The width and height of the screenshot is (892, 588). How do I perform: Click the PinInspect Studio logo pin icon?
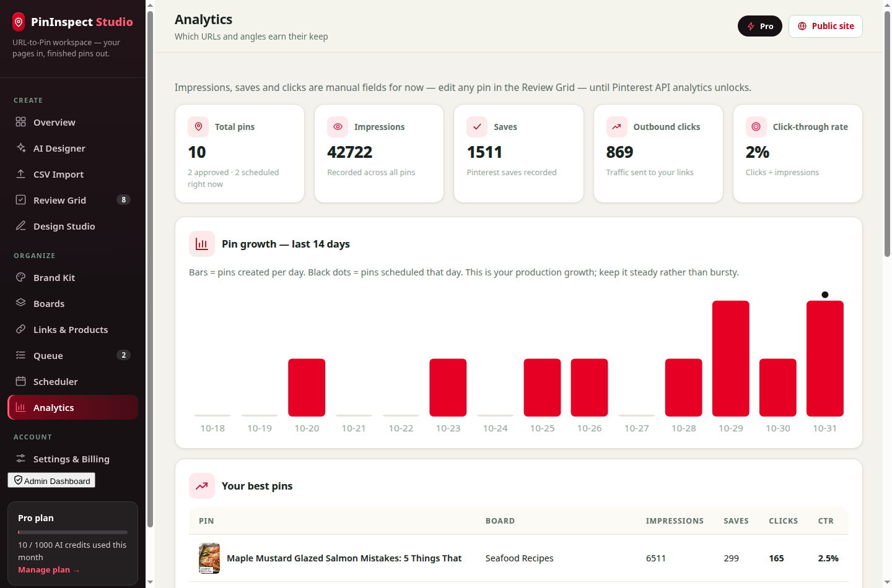coord(19,22)
